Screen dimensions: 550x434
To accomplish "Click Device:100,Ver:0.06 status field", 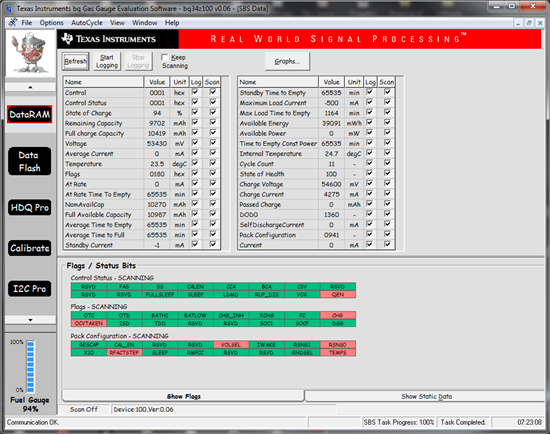I will click(224, 409).
